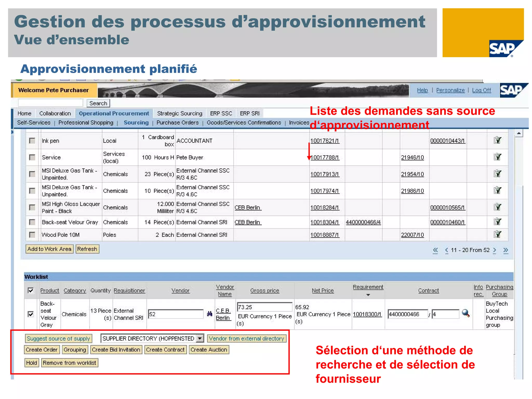Image resolution: width=532 pixels, height=399 pixels.
Task: Click Add to Work Area button
Action: click(49, 249)
